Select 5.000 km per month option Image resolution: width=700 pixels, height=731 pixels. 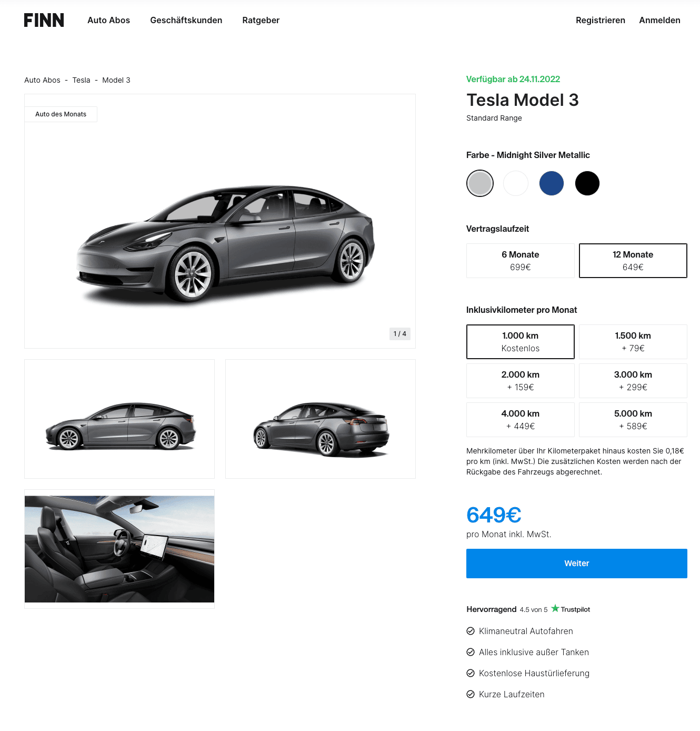tap(633, 420)
